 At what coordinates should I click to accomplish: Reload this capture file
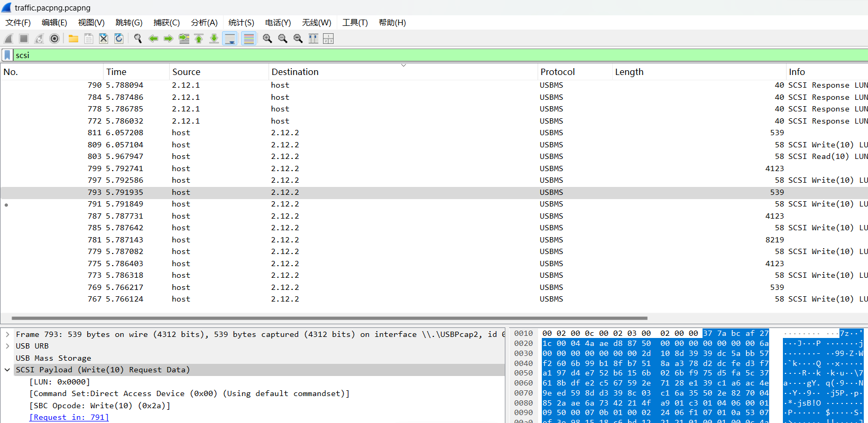119,39
